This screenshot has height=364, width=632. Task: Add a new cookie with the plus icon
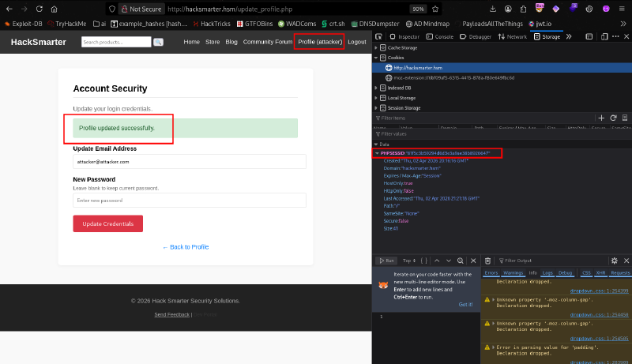[601, 118]
